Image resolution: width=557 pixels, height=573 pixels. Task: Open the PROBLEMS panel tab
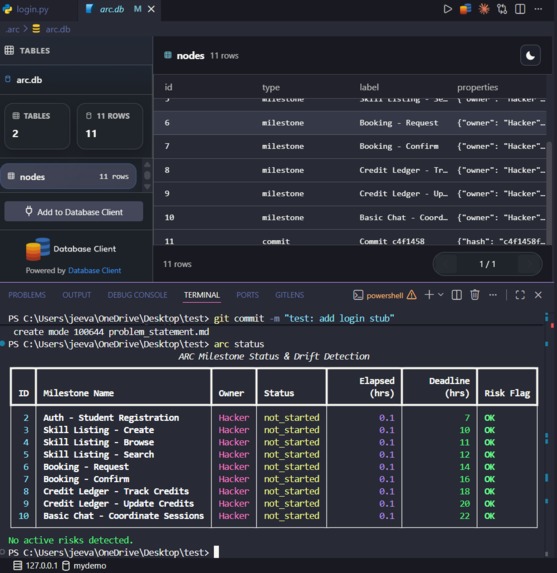[x=27, y=295]
